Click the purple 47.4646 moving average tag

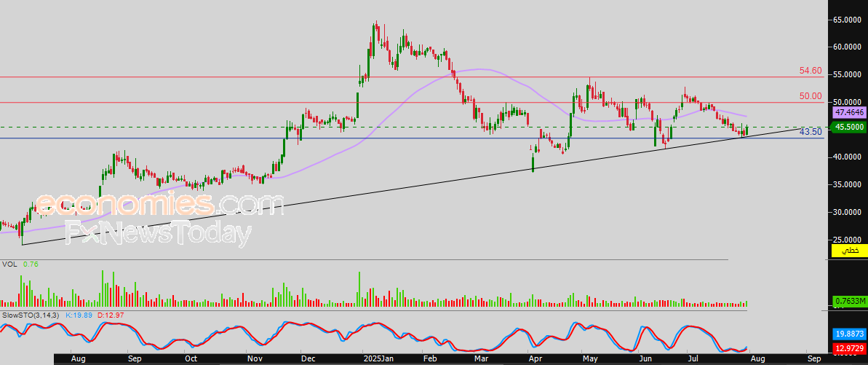coord(848,112)
